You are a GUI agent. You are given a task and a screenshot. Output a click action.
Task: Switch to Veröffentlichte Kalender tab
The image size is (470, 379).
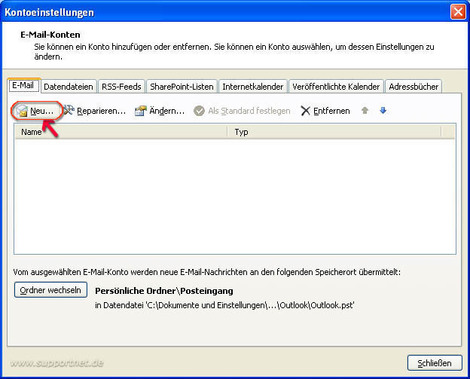pos(336,87)
